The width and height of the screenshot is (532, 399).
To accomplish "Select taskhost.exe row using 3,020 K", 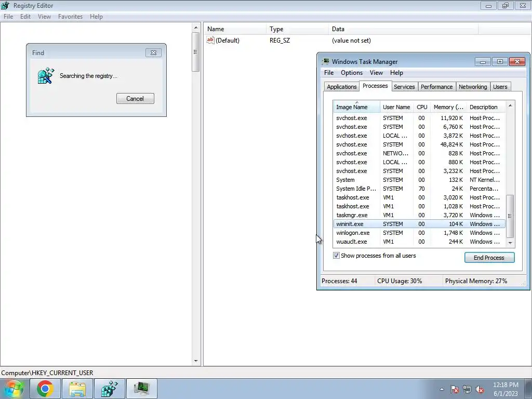I will pos(419,197).
